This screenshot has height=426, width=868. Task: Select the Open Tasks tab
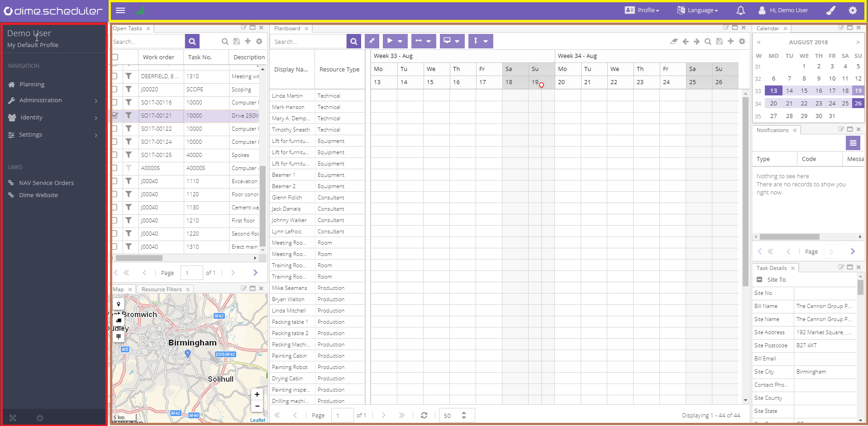[x=127, y=28]
